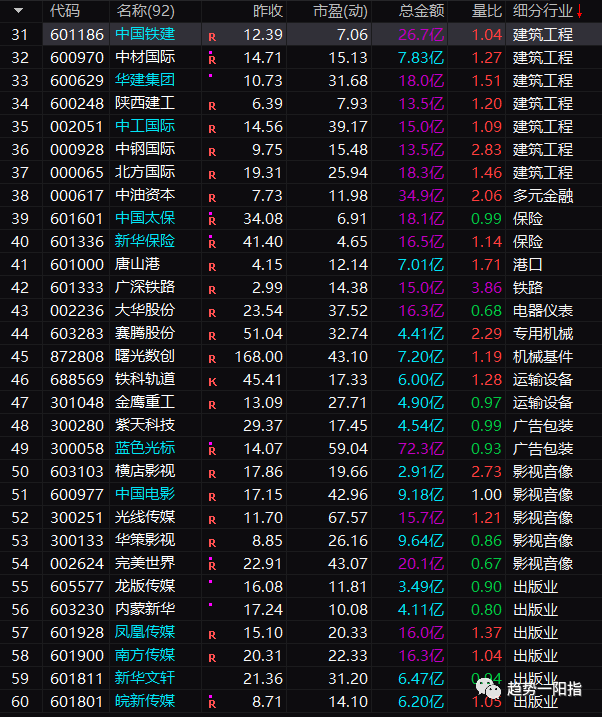Click the R icon next to 皖新传媒
The image size is (602, 717).
tap(212, 703)
